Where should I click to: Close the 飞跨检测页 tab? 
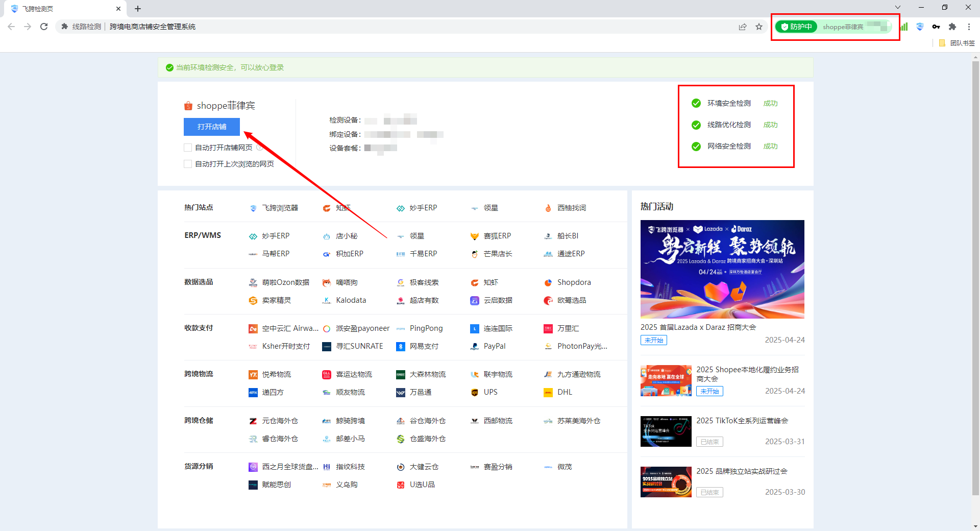coord(118,9)
